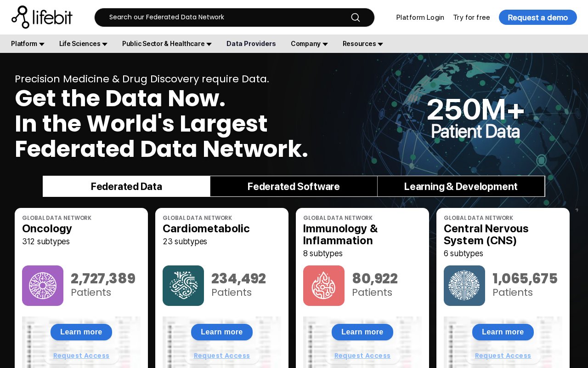Expand the Resources menu
The image size is (588, 368).
(363, 44)
